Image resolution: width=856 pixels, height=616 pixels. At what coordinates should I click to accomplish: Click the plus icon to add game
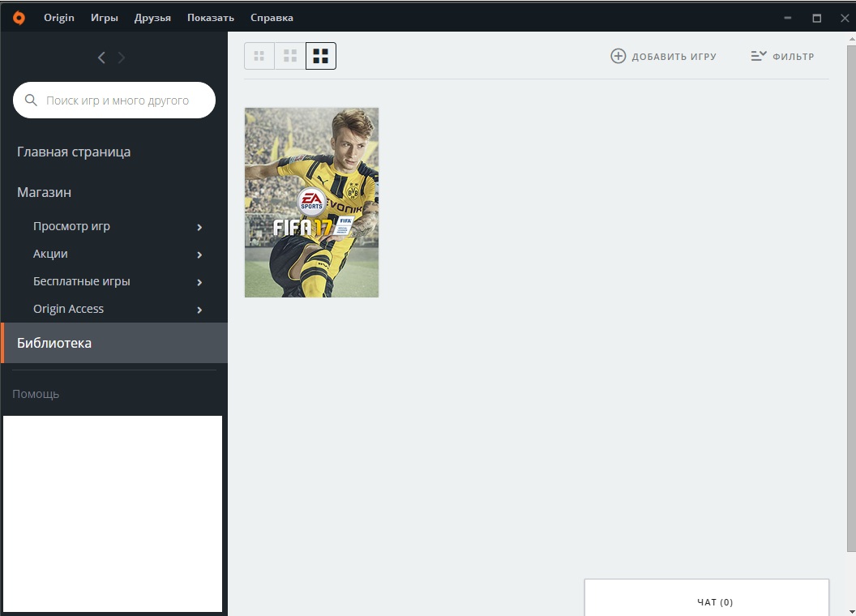tap(618, 56)
